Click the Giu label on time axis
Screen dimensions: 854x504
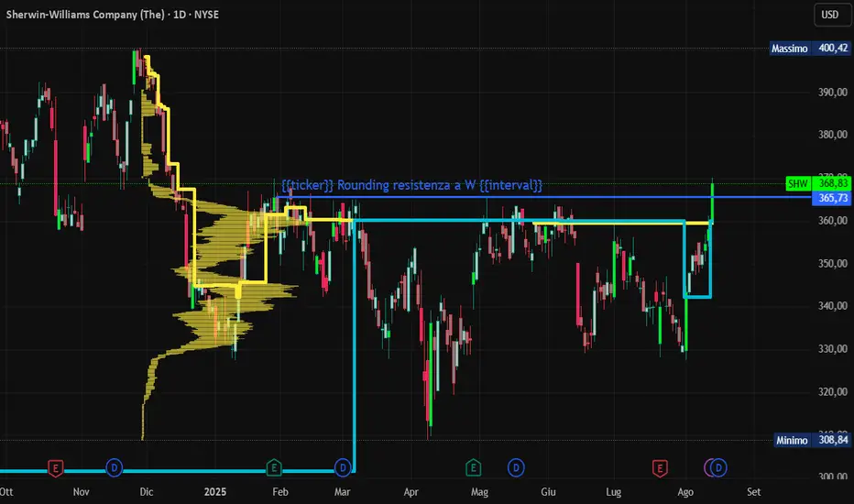click(548, 492)
